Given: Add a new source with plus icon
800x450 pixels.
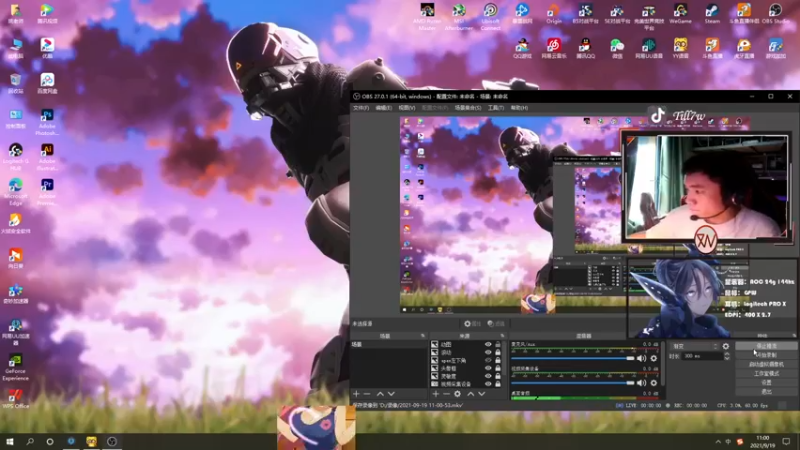Looking at the screenshot, I should point(436,394).
